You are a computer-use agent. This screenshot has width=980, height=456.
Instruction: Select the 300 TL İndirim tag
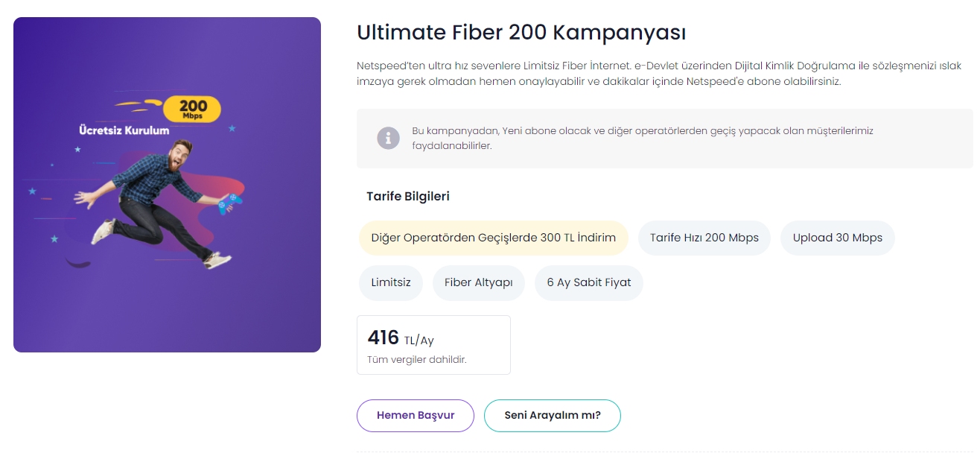point(493,238)
